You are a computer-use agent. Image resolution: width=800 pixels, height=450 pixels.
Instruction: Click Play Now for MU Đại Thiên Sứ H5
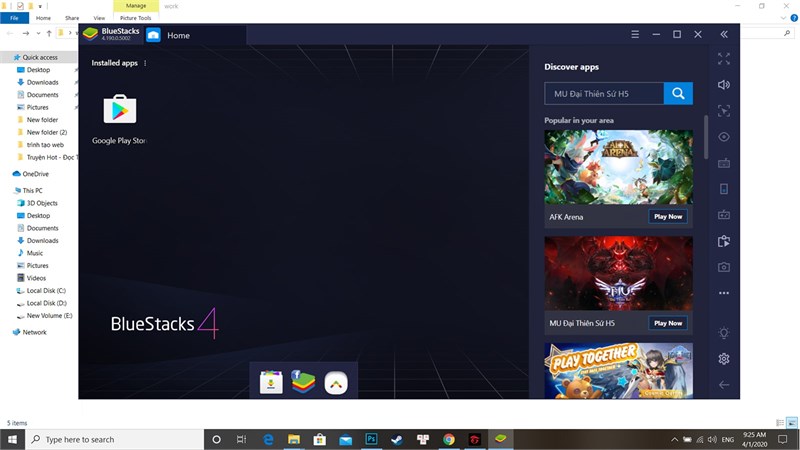tap(668, 323)
